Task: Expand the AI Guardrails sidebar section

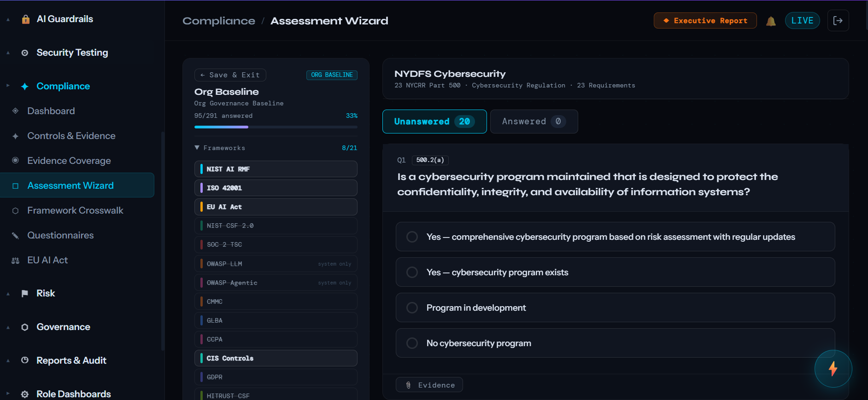Action: click(x=8, y=19)
